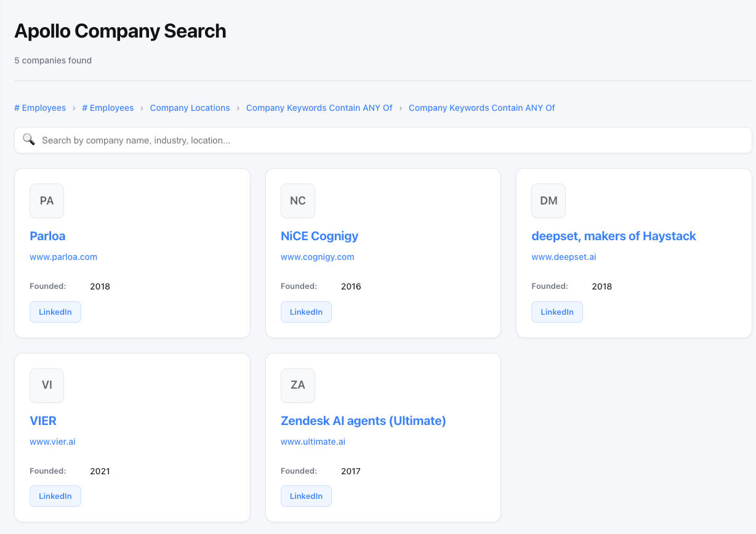
Task: Click the LinkedIn button on VIER card
Action: (55, 496)
